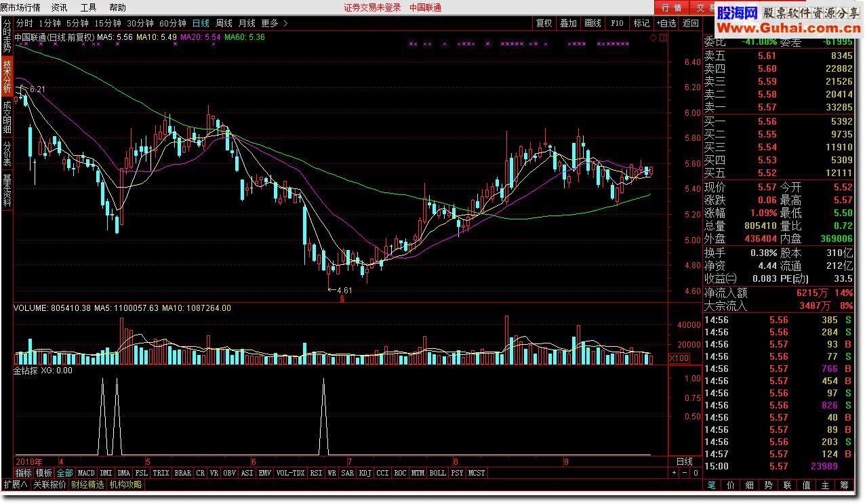The height and width of the screenshot is (504, 865).
Task: Click the 返回 back button
Action: (x=691, y=23)
